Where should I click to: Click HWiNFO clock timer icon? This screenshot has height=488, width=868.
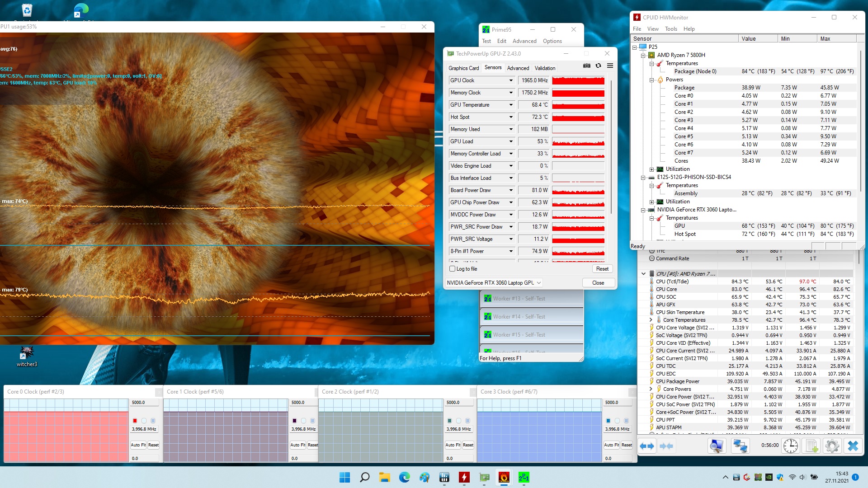click(790, 446)
